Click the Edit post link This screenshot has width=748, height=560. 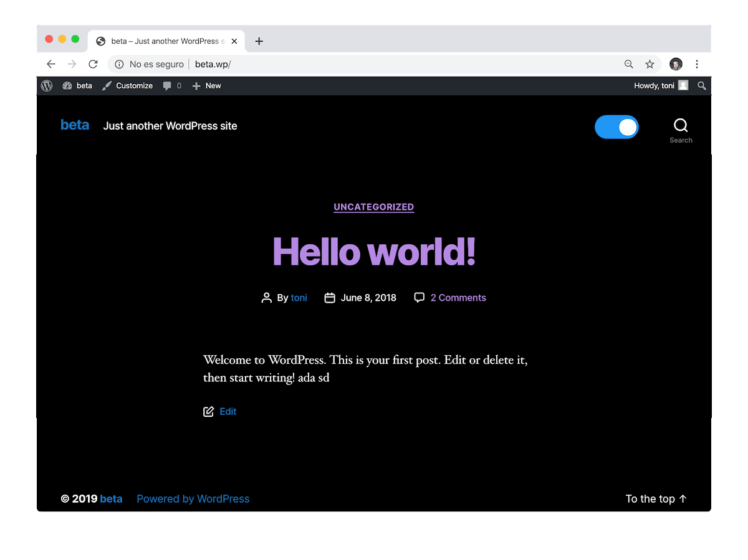click(x=228, y=412)
